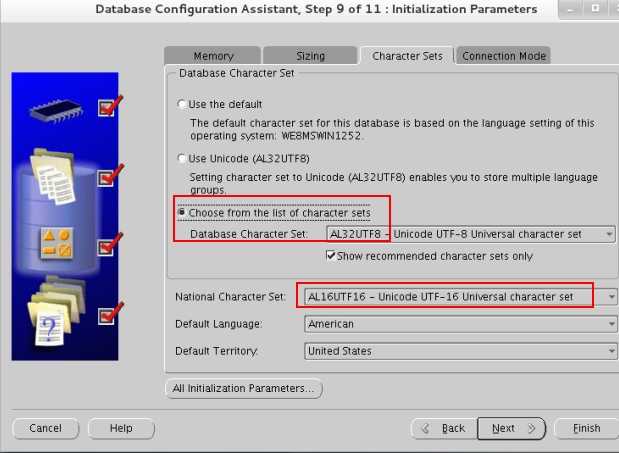Open the Sizing tab
619x453 pixels.
[x=310, y=56]
